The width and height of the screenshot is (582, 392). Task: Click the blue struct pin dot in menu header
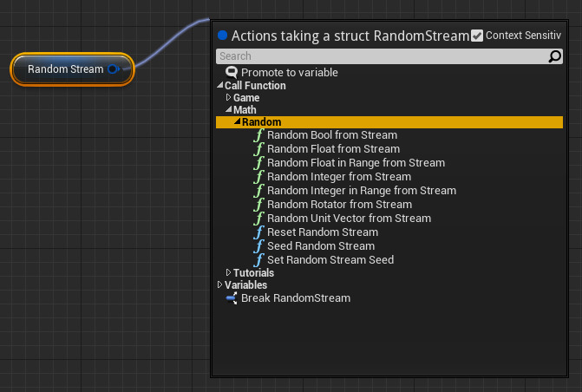point(222,36)
